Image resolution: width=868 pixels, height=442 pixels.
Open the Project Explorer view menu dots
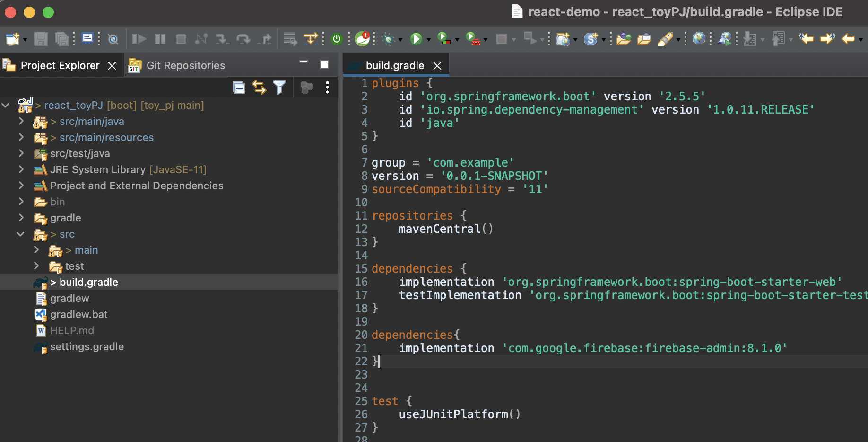coord(327,88)
